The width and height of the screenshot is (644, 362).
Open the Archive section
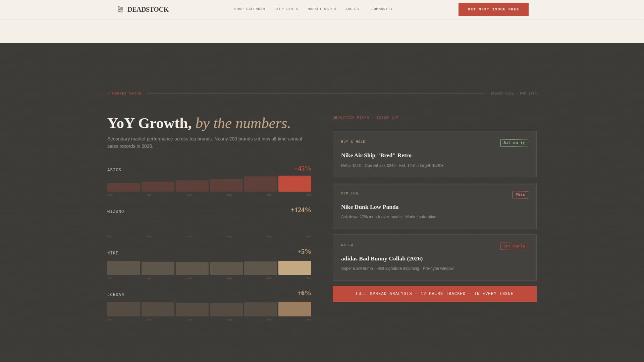[354, 9]
